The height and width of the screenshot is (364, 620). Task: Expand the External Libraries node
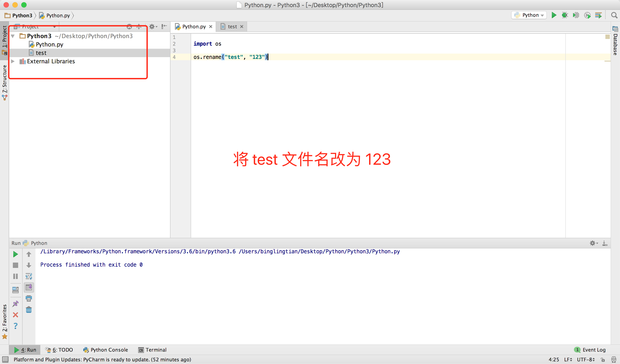click(13, 61)
